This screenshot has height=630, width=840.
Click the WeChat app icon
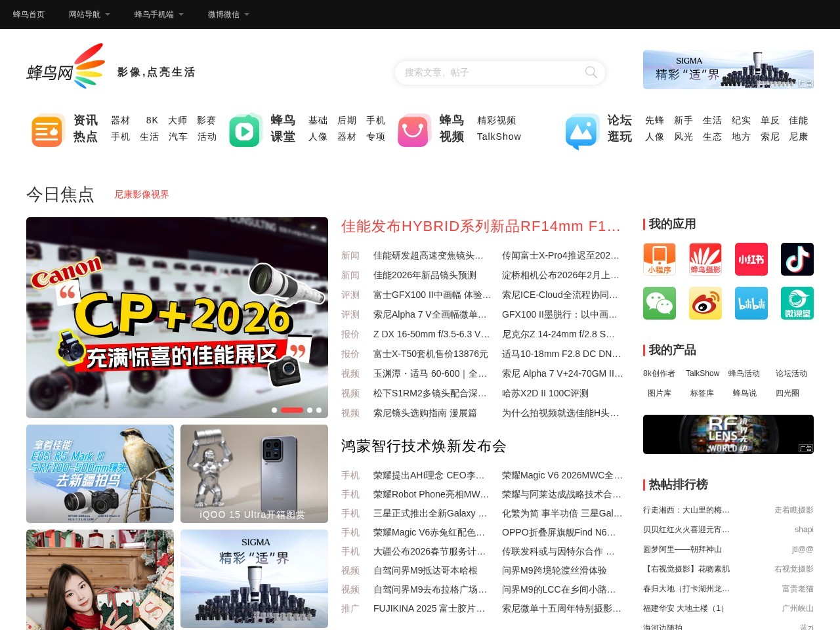click(x=659, y=303)
